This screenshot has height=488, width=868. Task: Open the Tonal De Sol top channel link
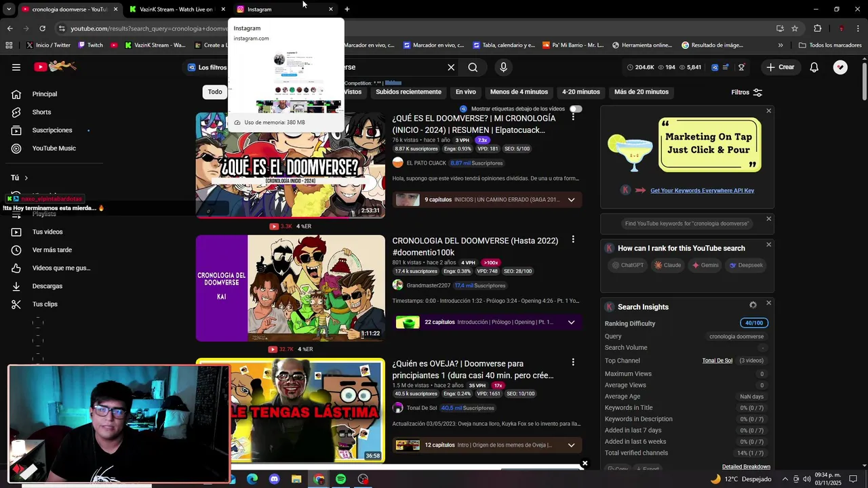[717, 361]
